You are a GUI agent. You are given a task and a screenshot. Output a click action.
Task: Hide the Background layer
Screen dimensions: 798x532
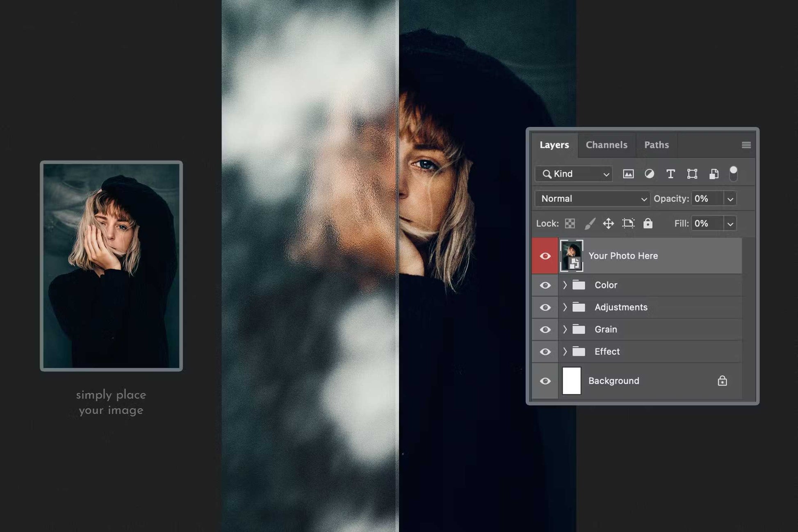[x=545, y=381]
